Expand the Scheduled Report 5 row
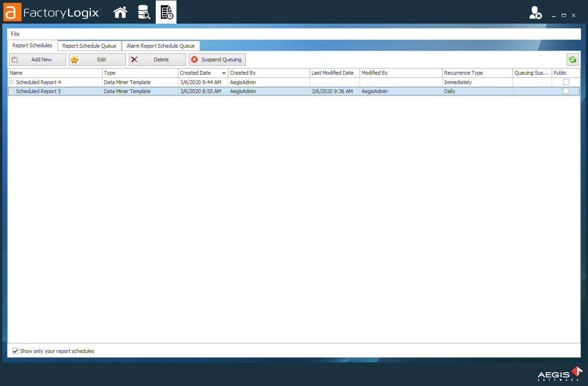The height and width of the screenshot is (386, 588). pos(11,91)
